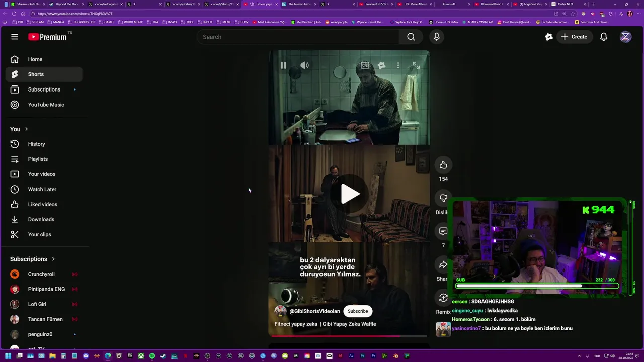644x362 pixels.
Task: Seek on the Shorts red progress bar
Action: [x=349, y=336]
